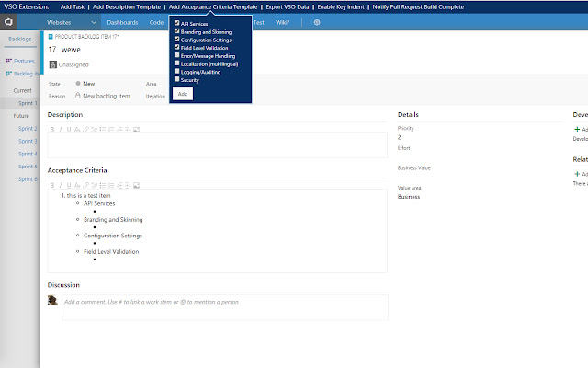The width and height of the screenshot is (588, 368).
Task: Open the Dashboards tab
Action: (122, 22)
